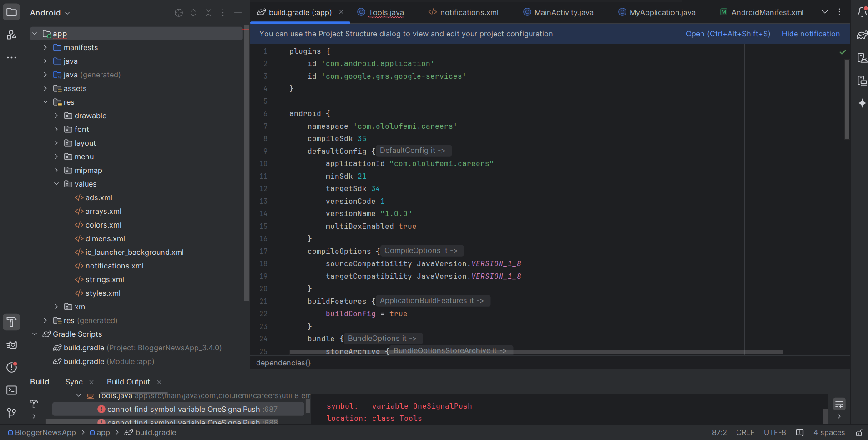Screen dimensions: 868x440
Task: Click UTF-8 encoding in status bar
Action: click(x=775, y=432)
